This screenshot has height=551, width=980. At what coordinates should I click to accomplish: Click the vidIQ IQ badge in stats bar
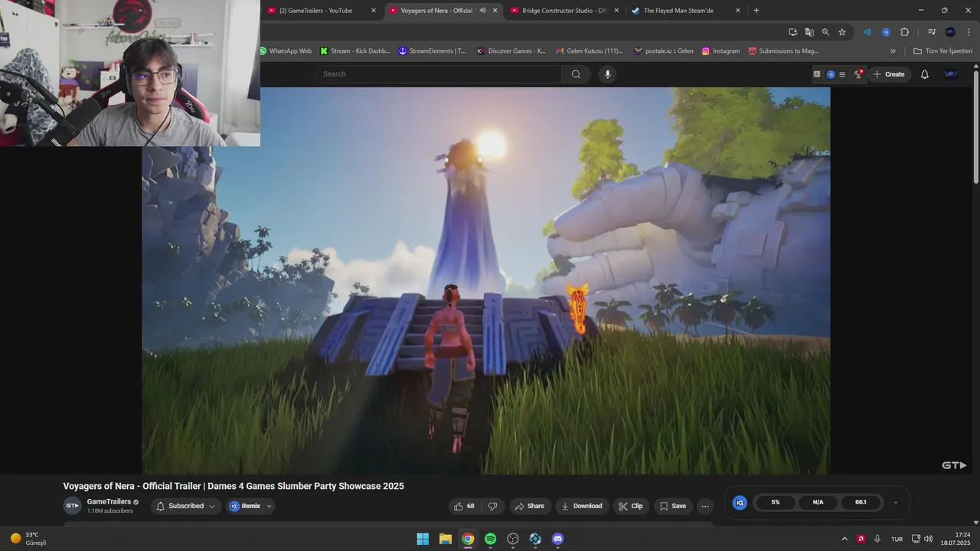[740, 502]
